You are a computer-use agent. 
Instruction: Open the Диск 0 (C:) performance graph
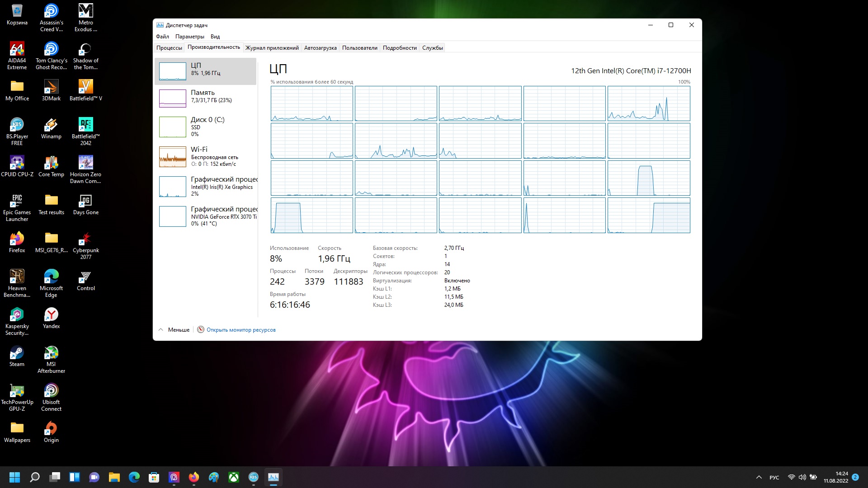coord(206,127)
